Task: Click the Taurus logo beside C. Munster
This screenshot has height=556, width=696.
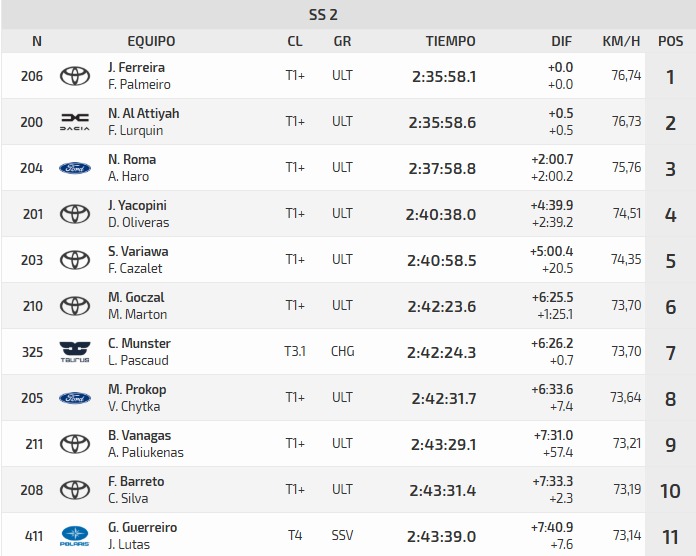Action: pos(75,352)
